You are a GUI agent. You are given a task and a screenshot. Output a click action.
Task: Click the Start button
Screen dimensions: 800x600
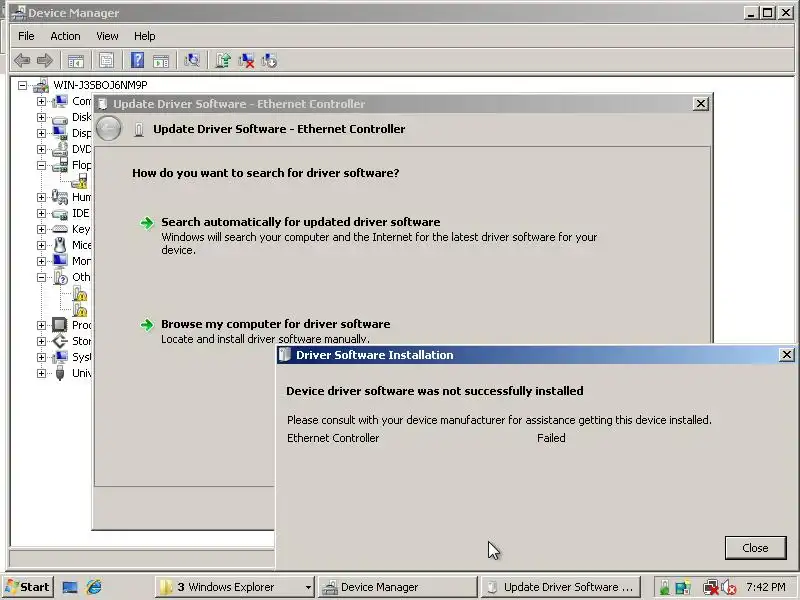tap(28, 587)
